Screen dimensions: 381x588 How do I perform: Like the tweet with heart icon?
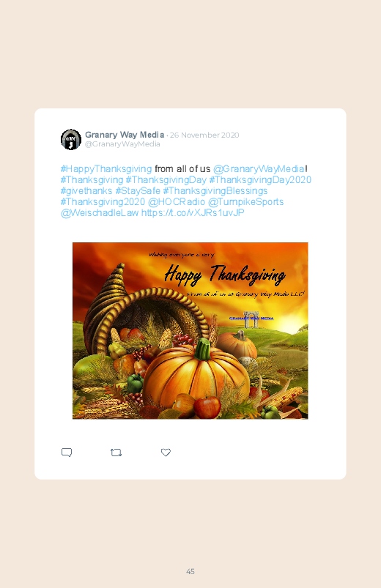click(166, 453)
